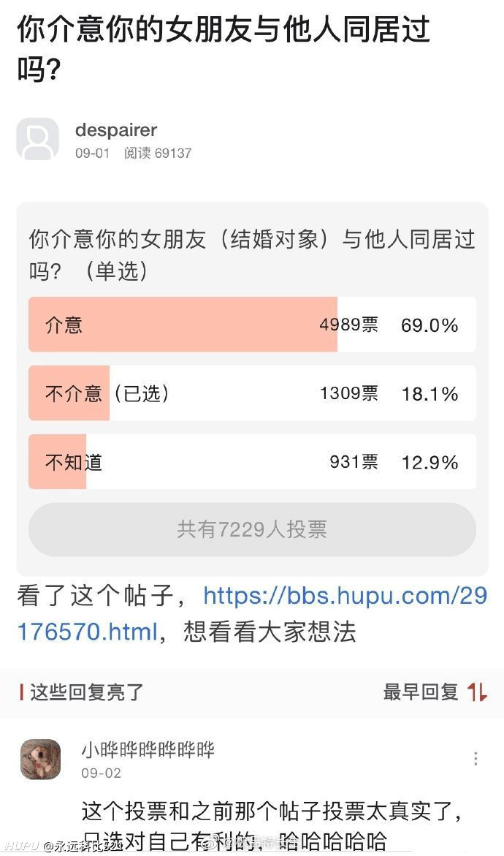Tap the three-dot menu on the comment

click(x=476, y=759)
